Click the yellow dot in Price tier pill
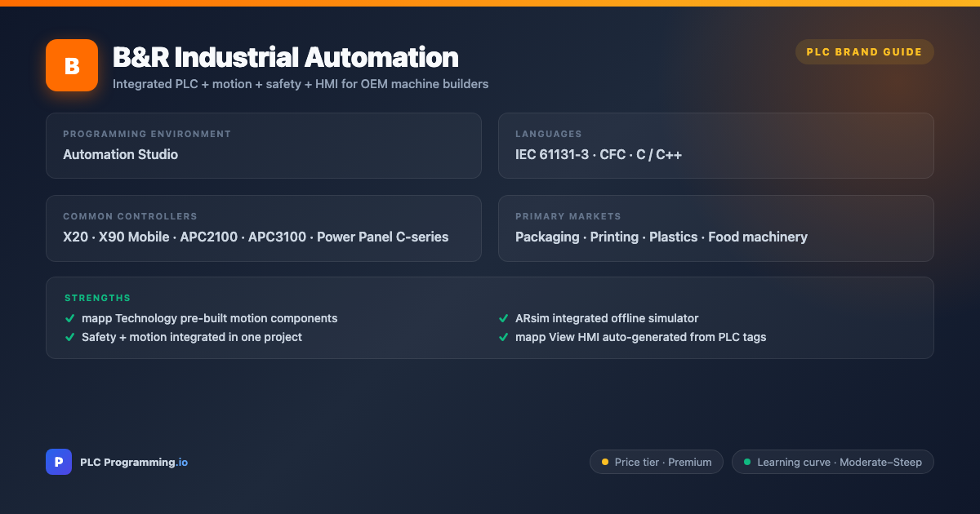This screenshot has height=514, width=980. coord(605,462)
